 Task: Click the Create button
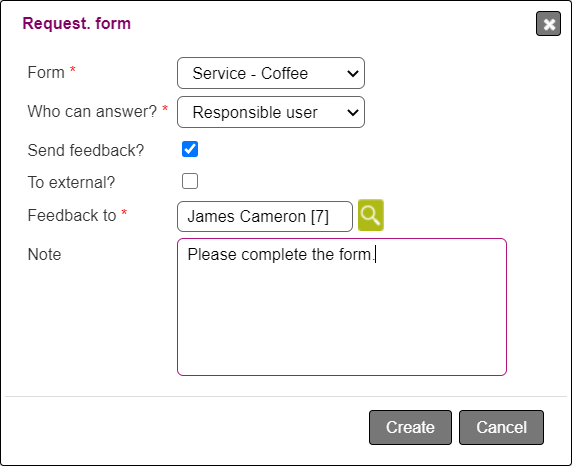click(410, 427)
